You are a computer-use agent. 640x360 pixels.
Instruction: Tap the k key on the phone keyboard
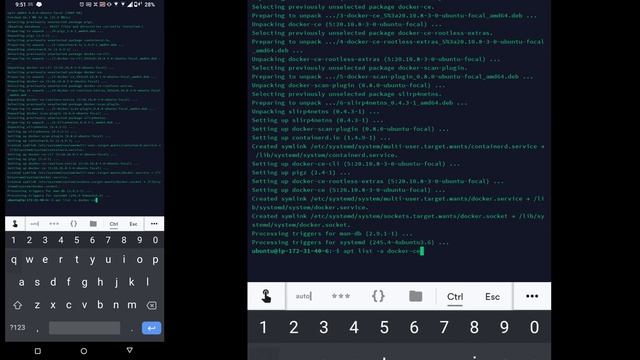pyautogui.click(x=132, y=282)
